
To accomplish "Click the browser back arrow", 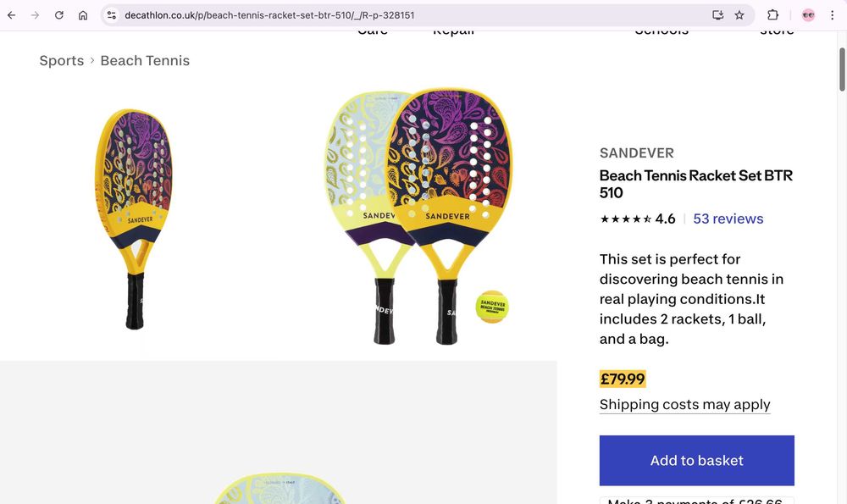I will [12, 15].
